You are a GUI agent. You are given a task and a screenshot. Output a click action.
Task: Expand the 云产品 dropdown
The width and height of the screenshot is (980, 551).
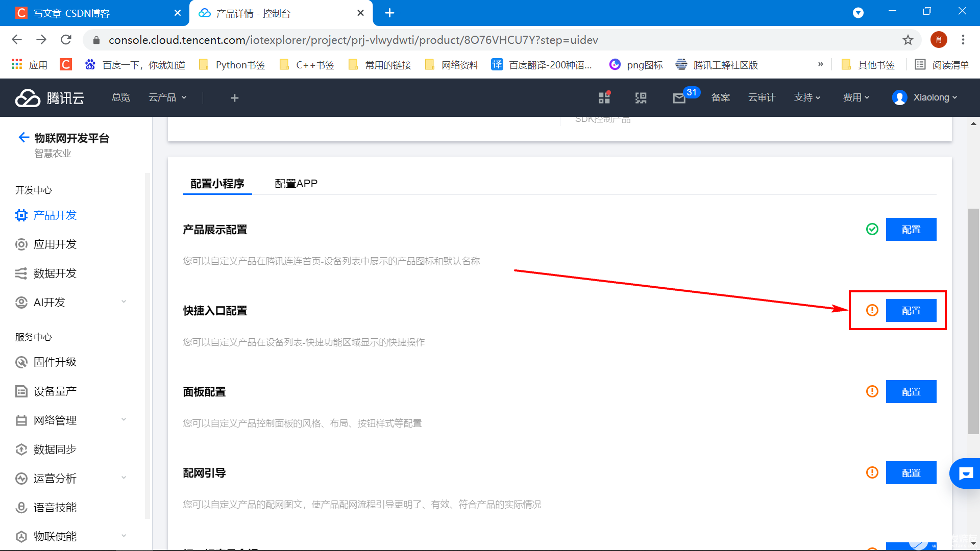tap(167, 97)
